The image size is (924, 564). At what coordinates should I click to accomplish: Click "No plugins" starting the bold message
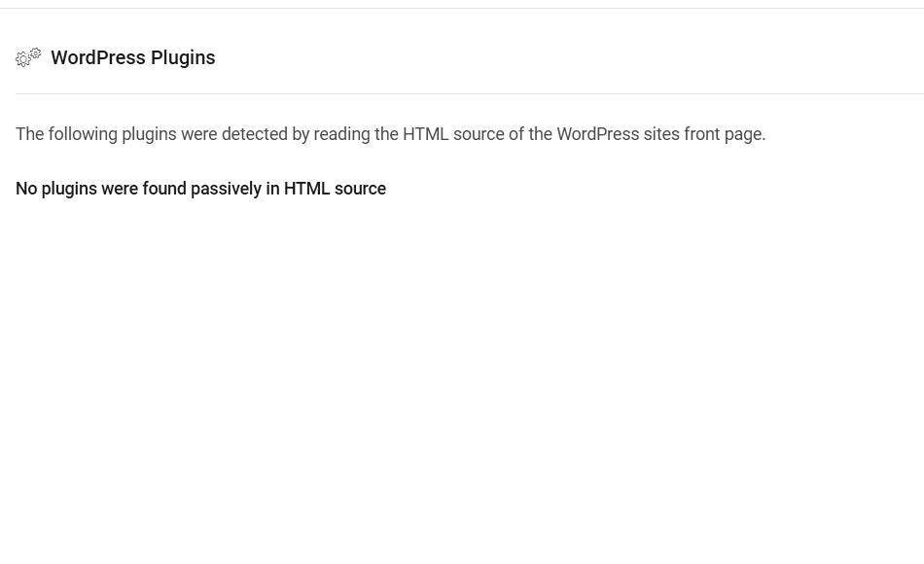coord(56,189)
